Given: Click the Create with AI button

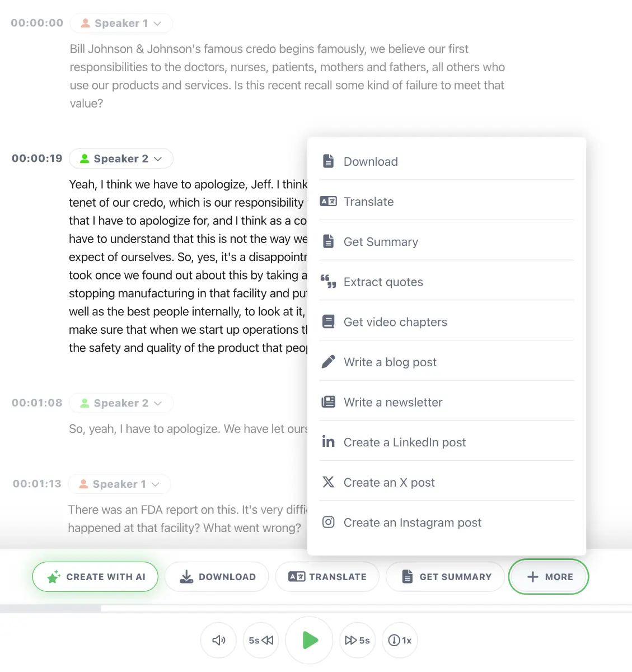Looking at the screenshot, I should (95, 577).
